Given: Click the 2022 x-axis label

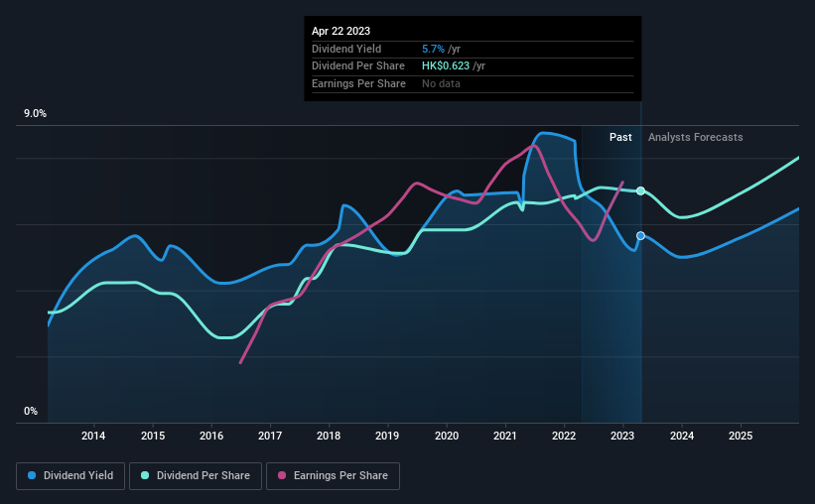Looking at the screenshot, I should 564,436.
